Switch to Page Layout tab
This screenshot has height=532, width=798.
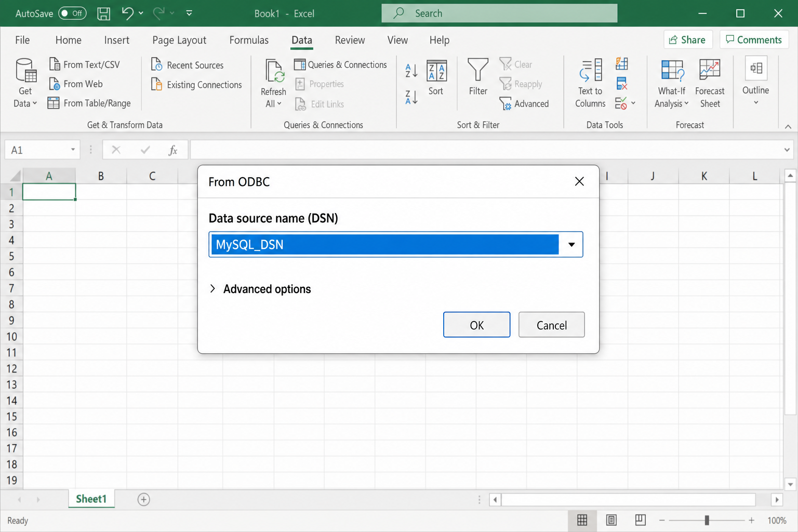point(179,40)
